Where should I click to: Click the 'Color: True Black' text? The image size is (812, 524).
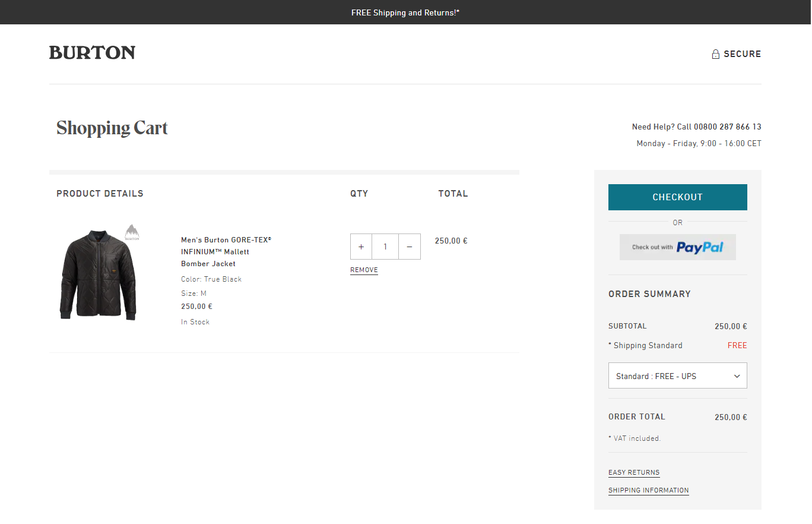pos(211,279)
